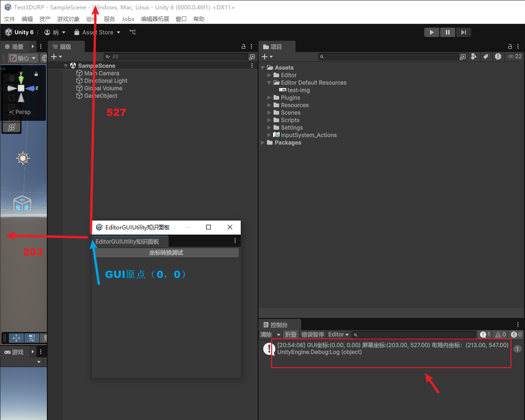The height and width of the screenshot is (420, 525).
Task: Click the Play button in the toolbar
Action: click(x=432, y=32)
